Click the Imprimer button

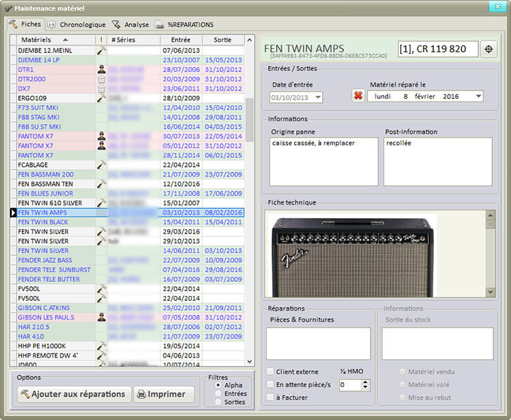pos(164,394)
